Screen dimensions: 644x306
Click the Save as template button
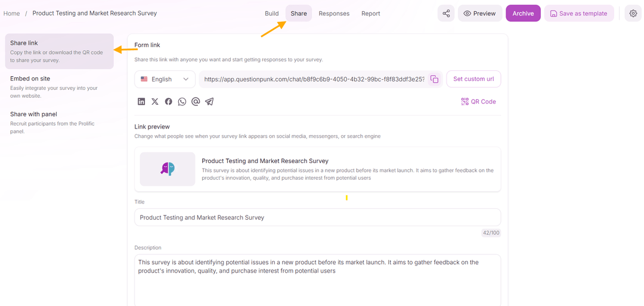coord(578,14)
